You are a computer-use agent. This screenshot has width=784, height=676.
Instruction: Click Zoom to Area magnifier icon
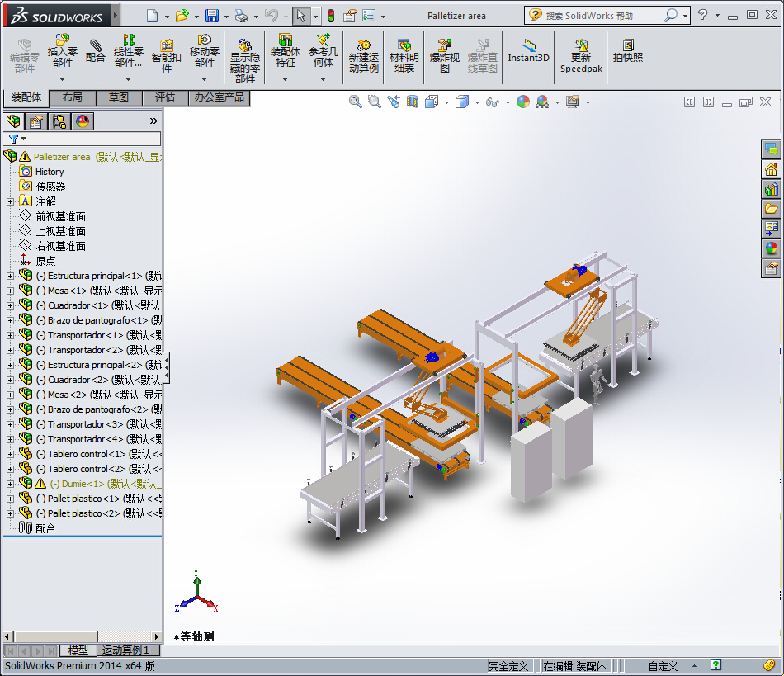(x=374, y=102)
